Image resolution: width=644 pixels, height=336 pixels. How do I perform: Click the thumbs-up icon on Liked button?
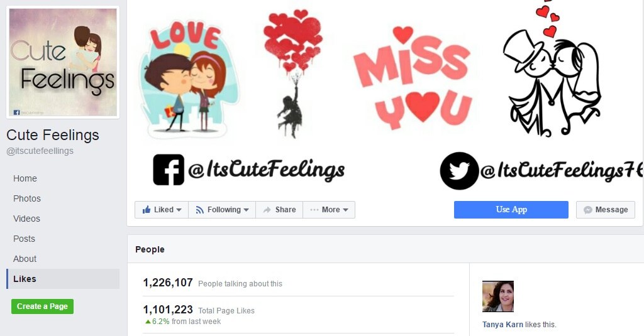tap(146, 210)
